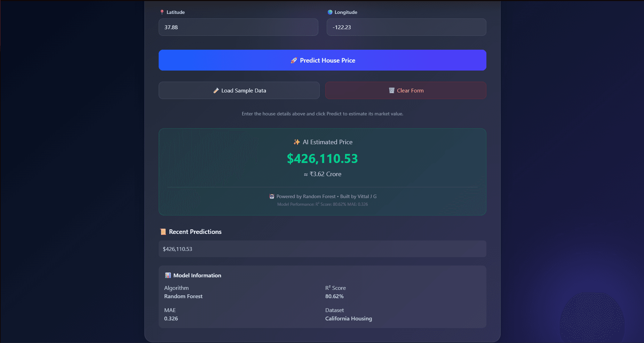
Task: Click the Recent Predictions heading
Action: [195, 232]
